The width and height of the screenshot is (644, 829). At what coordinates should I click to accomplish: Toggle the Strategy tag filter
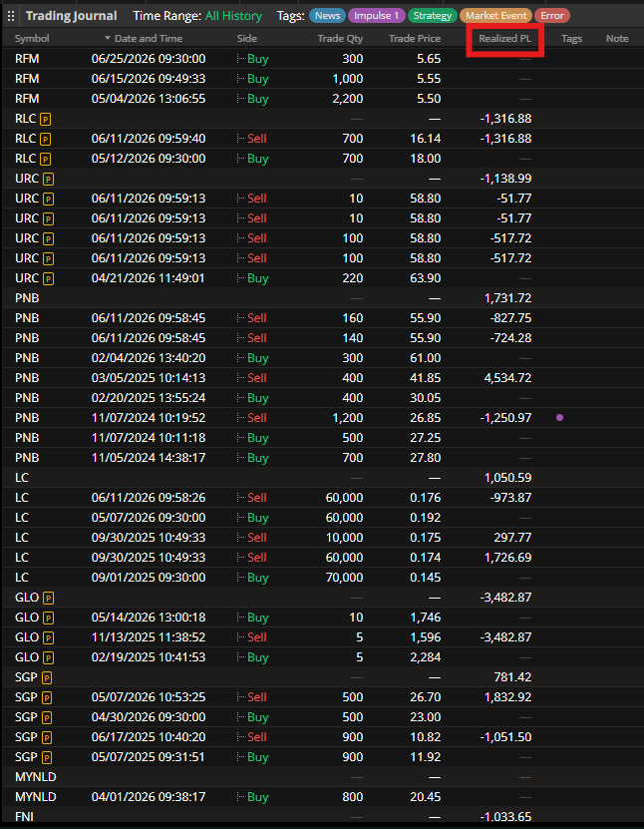pos(433,16)
